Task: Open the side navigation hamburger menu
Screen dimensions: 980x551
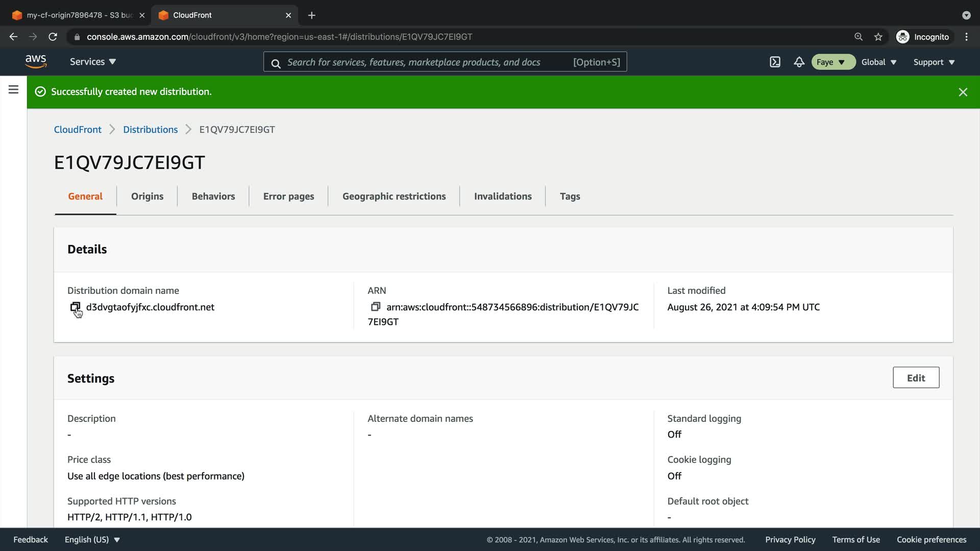Action: [13, 90]
